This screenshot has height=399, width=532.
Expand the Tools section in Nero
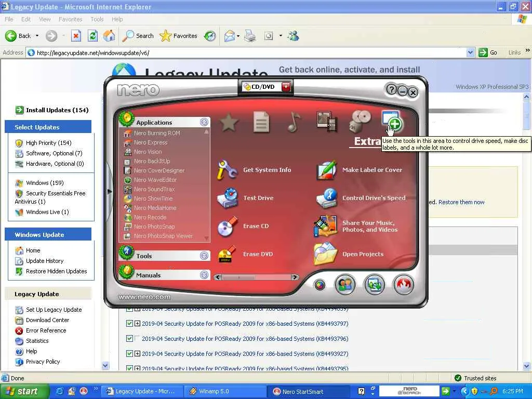(204, 256)
